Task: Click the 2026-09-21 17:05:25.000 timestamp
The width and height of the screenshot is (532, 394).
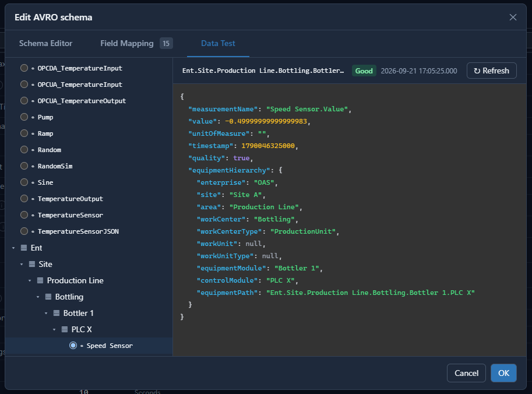Action: tap(419, 71)
